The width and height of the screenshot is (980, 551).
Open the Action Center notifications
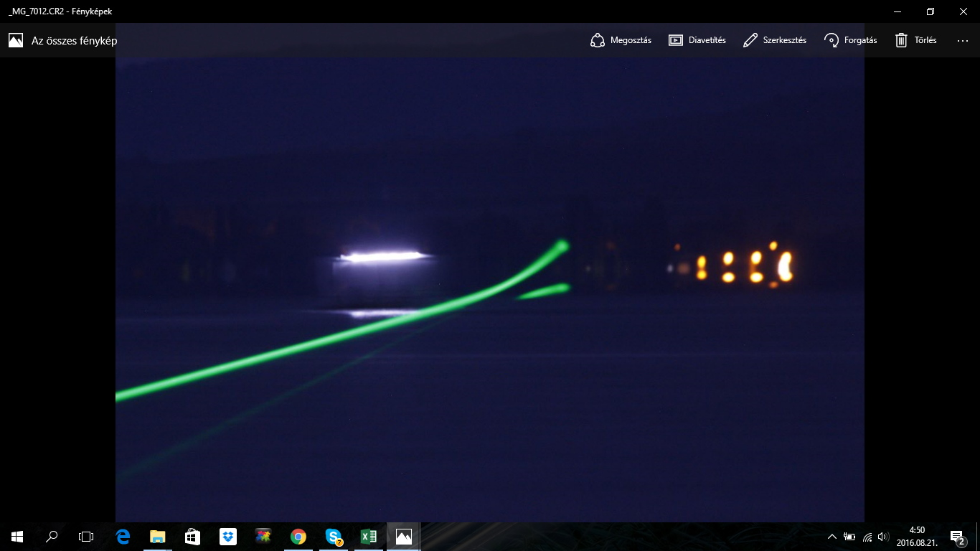(956, 536)
